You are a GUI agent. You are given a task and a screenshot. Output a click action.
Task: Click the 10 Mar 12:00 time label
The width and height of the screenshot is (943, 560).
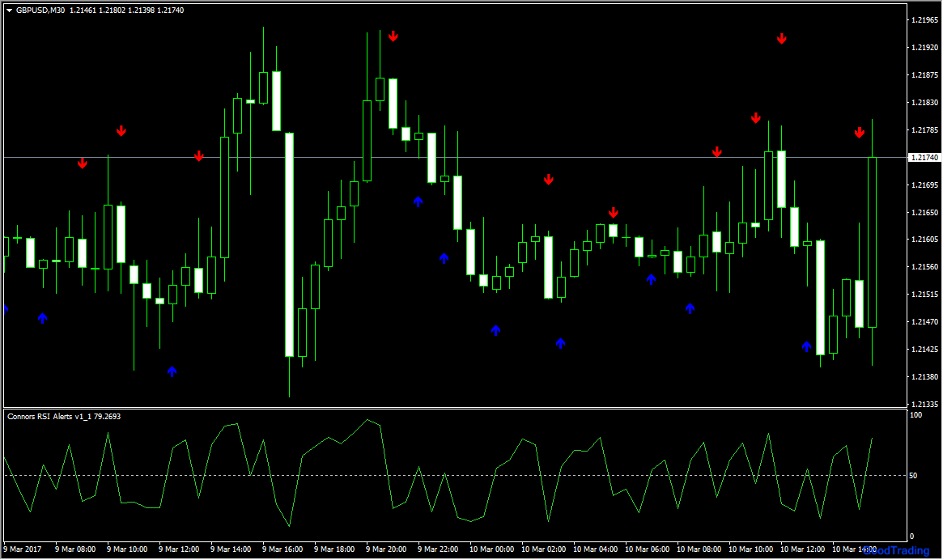click(802, 549)
